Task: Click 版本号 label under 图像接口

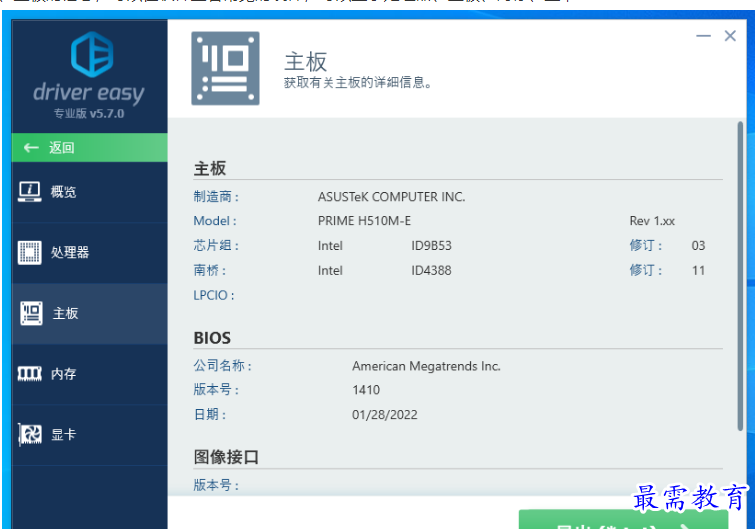Action: [216, 485]
